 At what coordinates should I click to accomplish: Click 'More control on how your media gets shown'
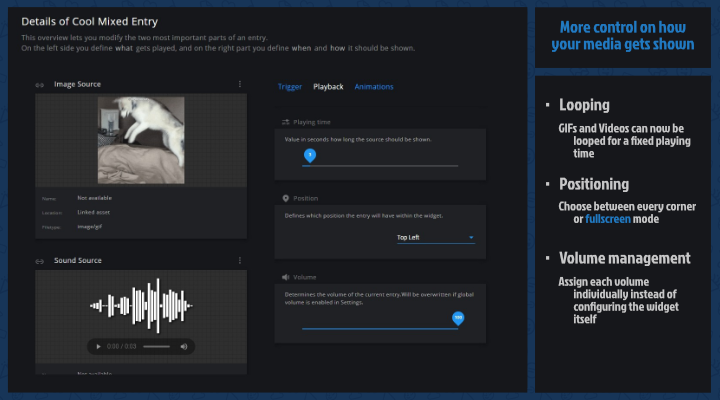[x=623, y=35]
